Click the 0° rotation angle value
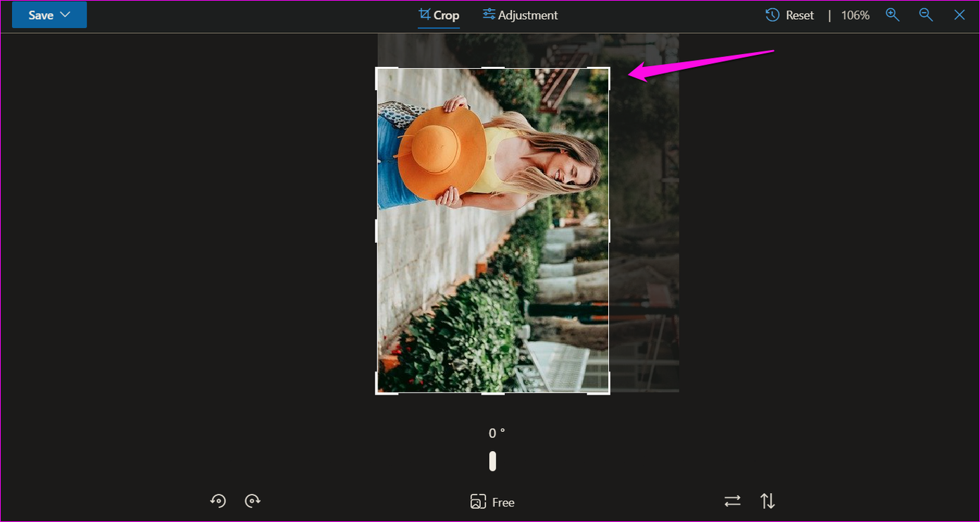The image size is (980, 522). pos(497,433)
